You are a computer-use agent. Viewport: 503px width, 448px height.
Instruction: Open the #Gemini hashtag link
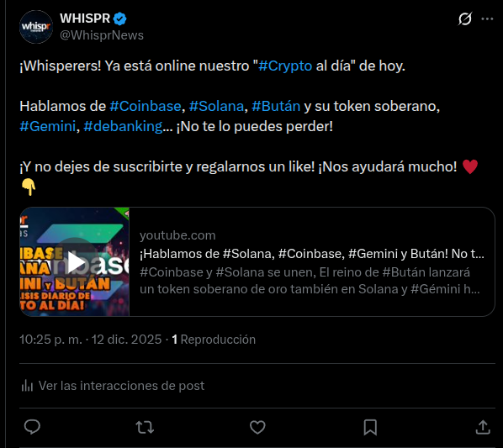coord(47,126)
